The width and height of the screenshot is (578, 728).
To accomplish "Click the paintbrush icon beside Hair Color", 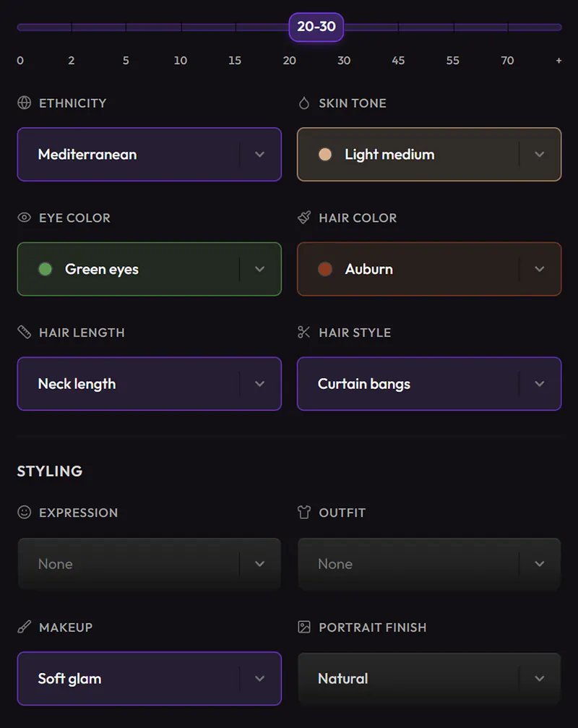I will 304,218.
